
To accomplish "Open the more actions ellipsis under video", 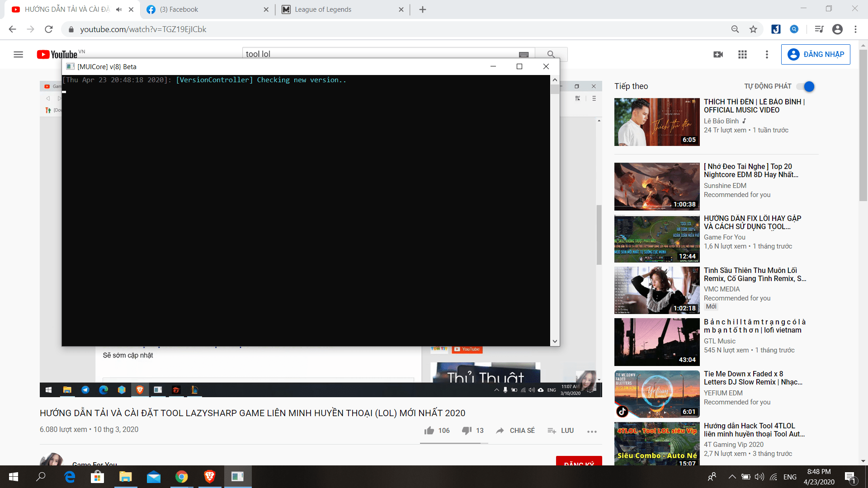I will pos(592,432).
